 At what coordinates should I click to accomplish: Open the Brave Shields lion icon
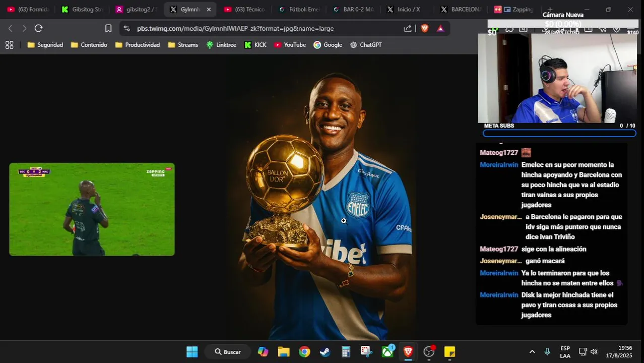coord(425,28)
